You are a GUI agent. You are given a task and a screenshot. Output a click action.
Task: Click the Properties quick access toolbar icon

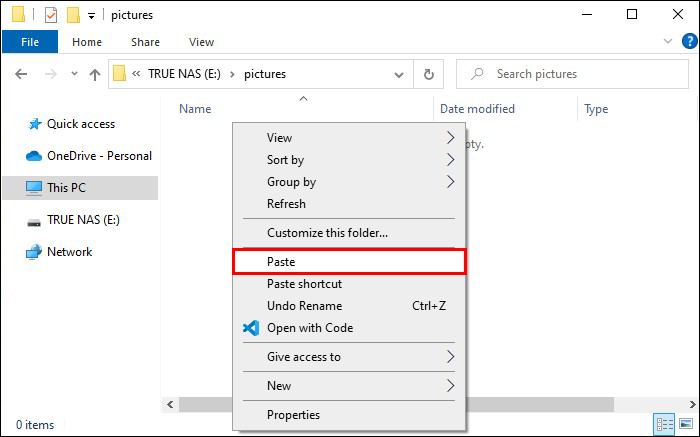click(x=51, y=15)
